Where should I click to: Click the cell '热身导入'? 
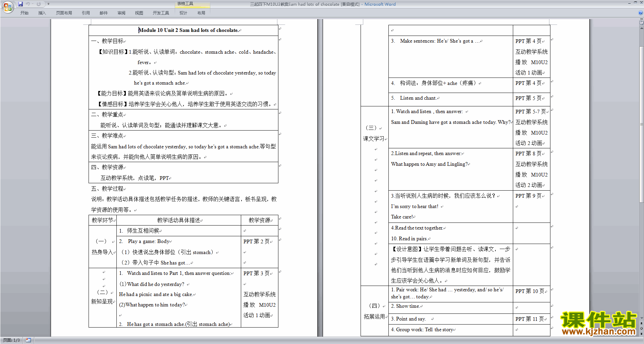102,252
